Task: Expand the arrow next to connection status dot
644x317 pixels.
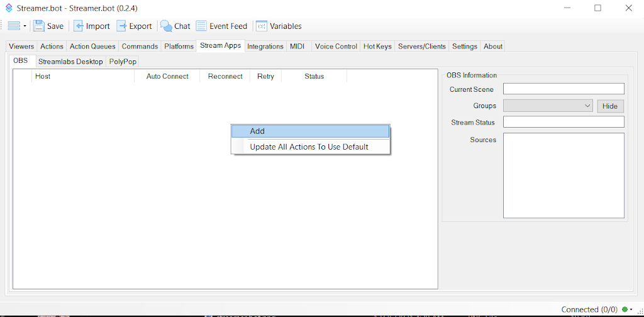Action: pos(631,310)
